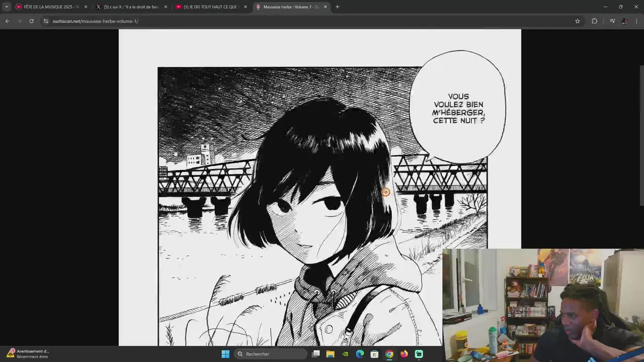Select the Mauvaise herbe Volume 1 tab
The height and width of the screenshot is (362, 644).
[x=291, y=7]
